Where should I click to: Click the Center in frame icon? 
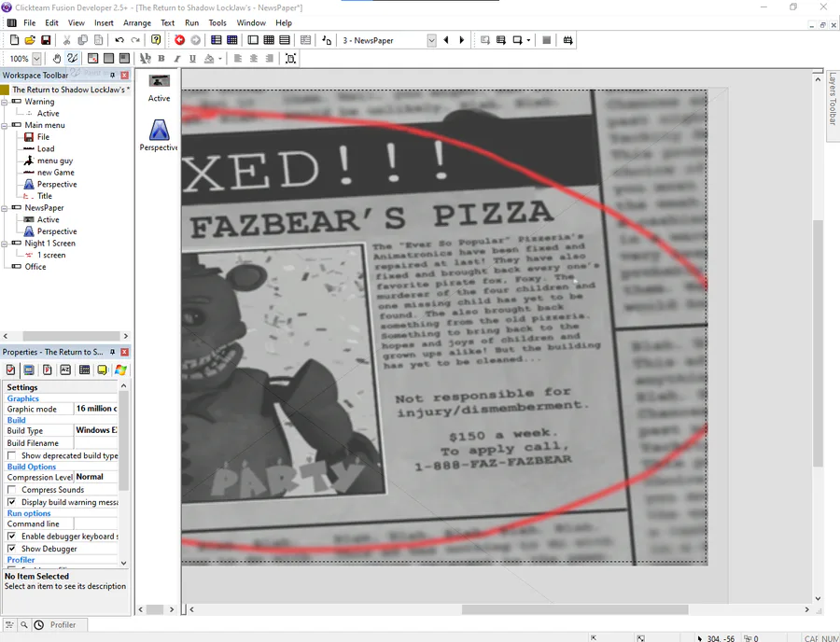click(290, 59)
